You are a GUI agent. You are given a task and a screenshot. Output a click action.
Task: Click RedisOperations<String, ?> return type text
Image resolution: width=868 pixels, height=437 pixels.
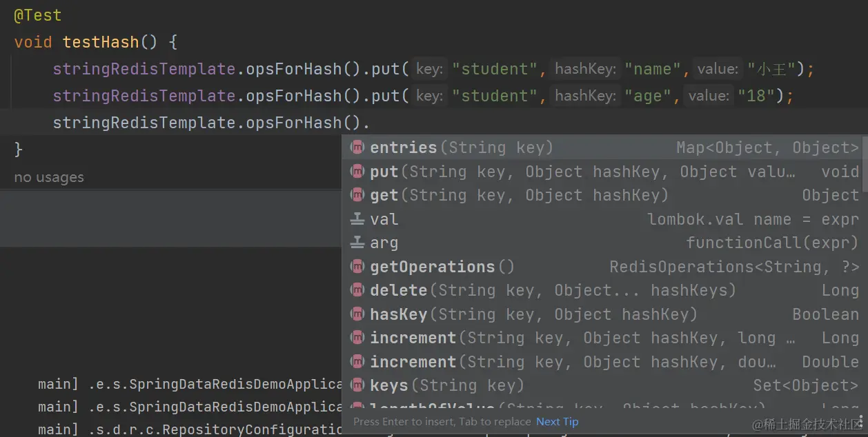click(734, 267)
